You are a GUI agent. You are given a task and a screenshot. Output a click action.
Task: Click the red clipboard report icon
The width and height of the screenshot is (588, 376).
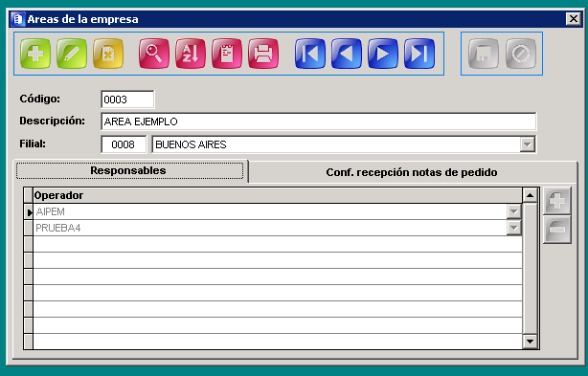point(227,54)
